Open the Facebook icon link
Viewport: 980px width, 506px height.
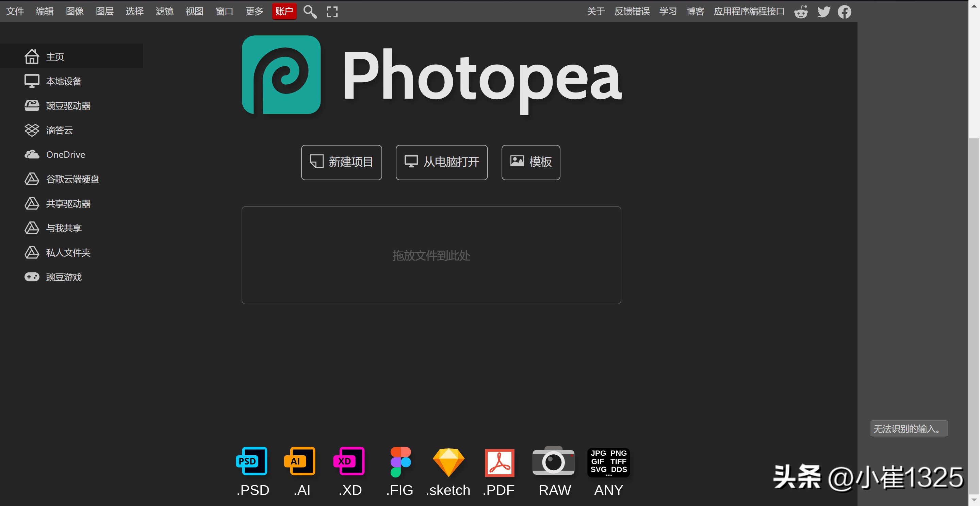coord(844,12)
